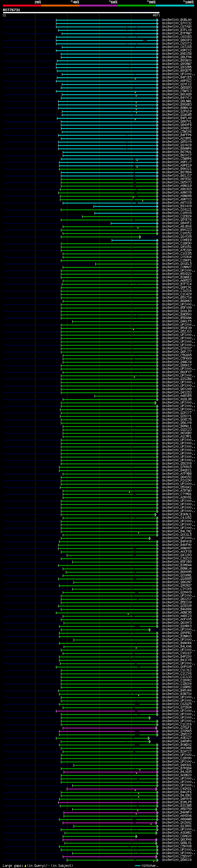The image size is (197, 868).
Task: Select hit label UniRef100_B4FL49
Action: coord(177,118)
